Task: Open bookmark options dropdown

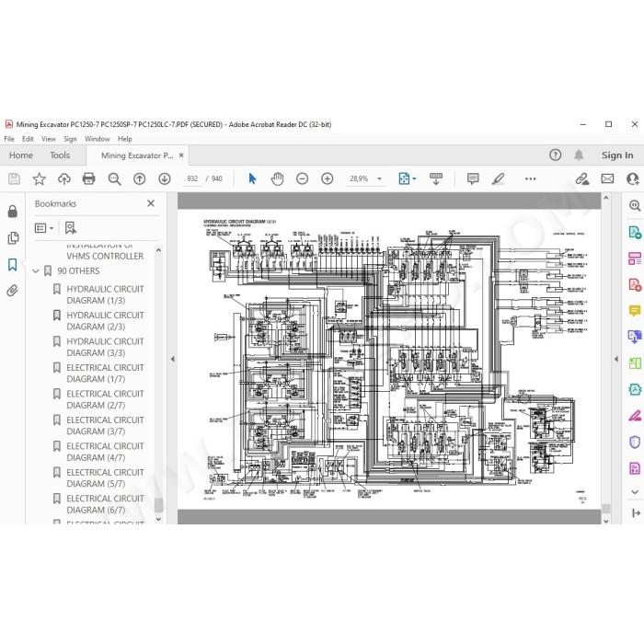Action: [x=44, y=228]
